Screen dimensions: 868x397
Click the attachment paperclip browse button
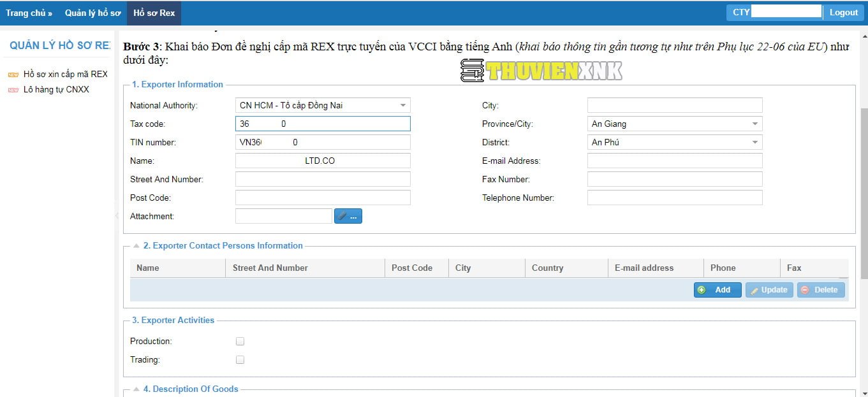click(348, 216)
